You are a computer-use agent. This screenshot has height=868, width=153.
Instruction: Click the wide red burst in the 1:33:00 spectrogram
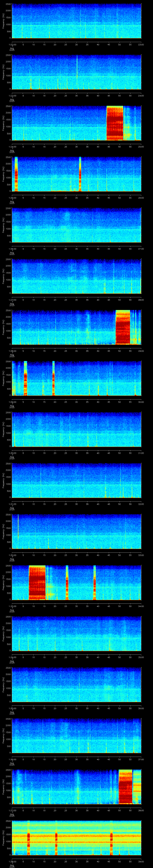37,582
